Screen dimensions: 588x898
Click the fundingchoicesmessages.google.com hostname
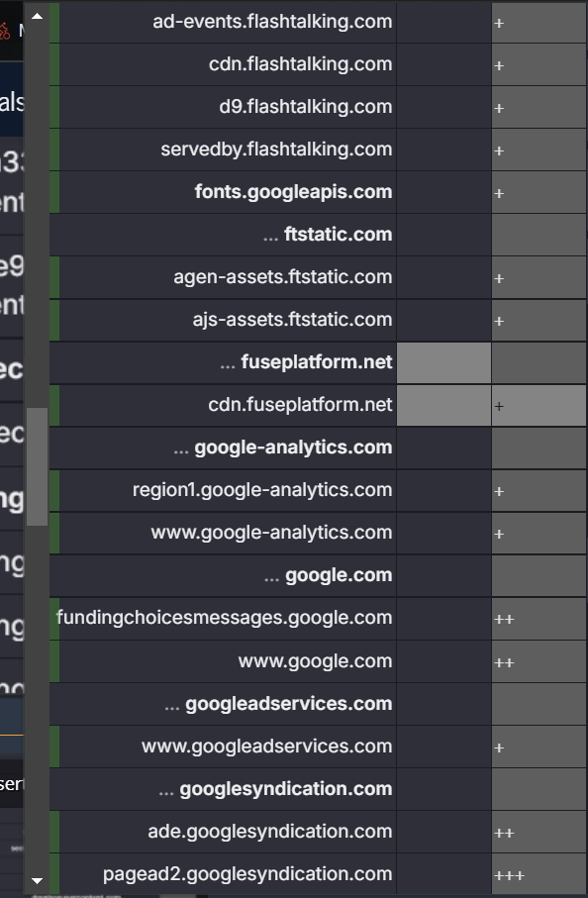[x=225, y=618]
